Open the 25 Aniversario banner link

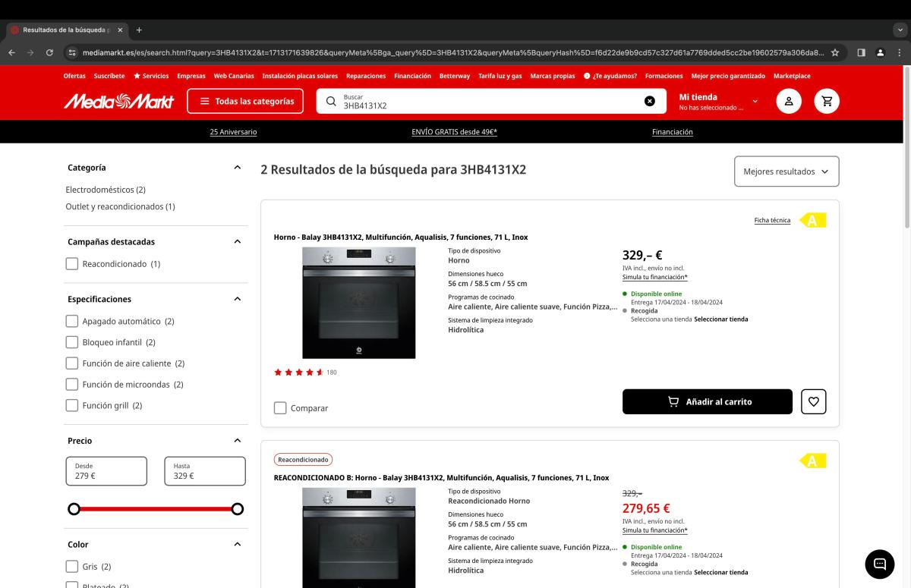[233, 132]
